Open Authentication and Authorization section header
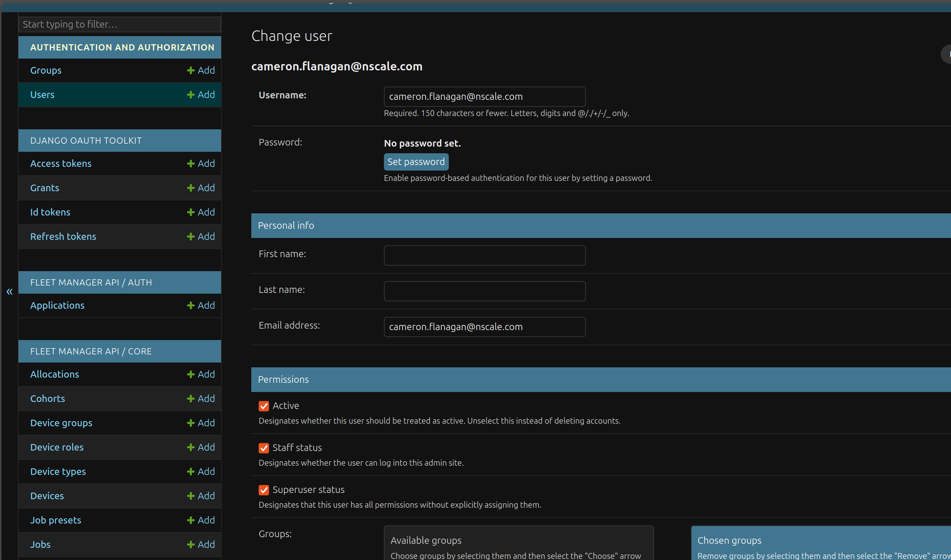Image resolution: width=951 pixels, height=560 pixels. [x=122, y=47]
